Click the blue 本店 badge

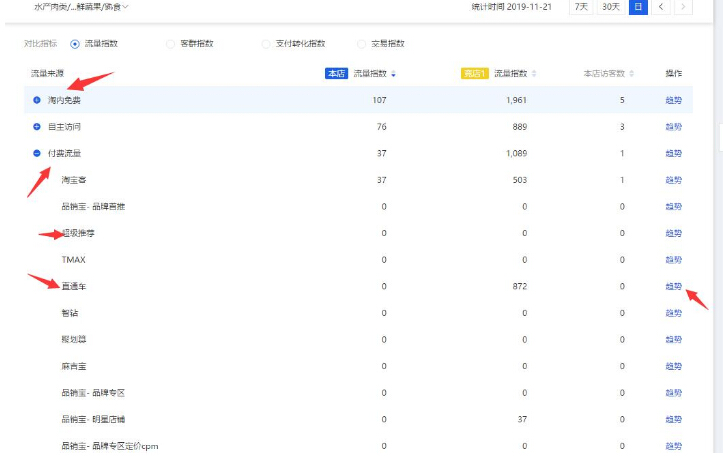[x=336, y=74]
